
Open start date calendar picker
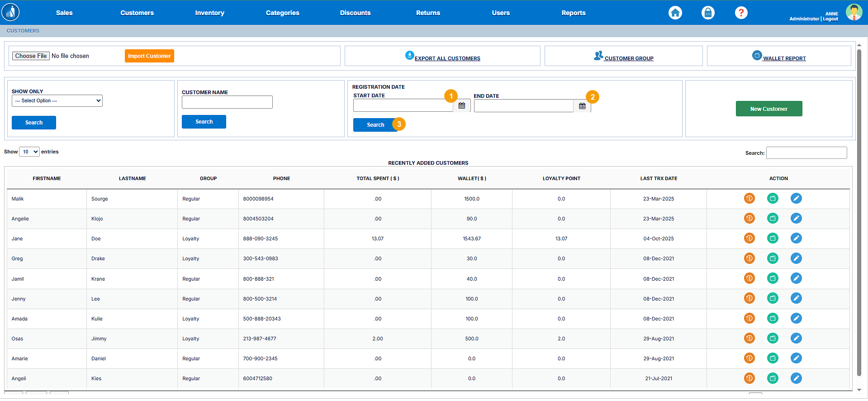462,105
